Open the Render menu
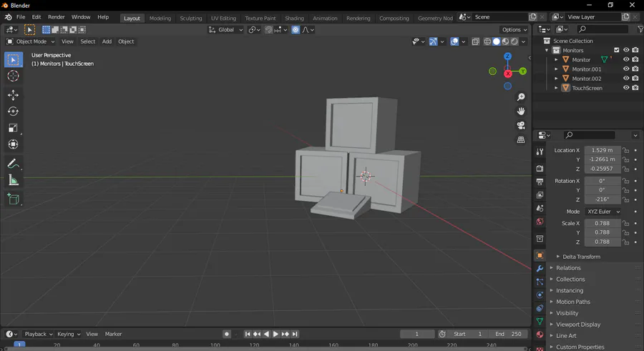The height and width of the screenshot is (351, 644). tap(57, 17)
